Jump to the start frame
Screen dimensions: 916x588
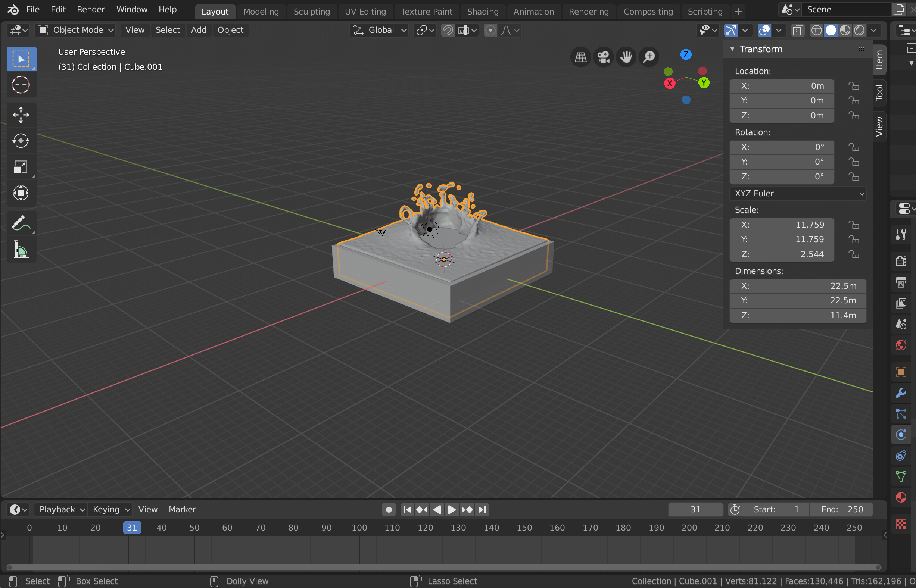[407, 510]
